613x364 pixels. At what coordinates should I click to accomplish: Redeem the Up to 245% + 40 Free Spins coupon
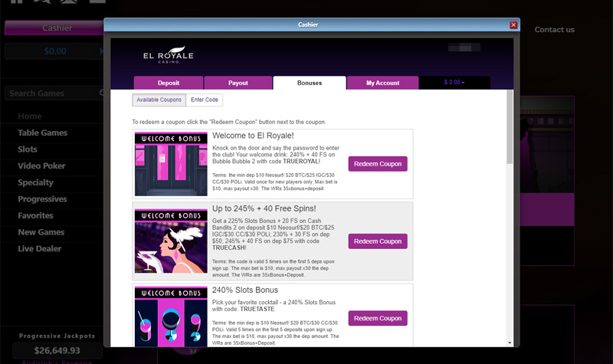coord(378,241)
